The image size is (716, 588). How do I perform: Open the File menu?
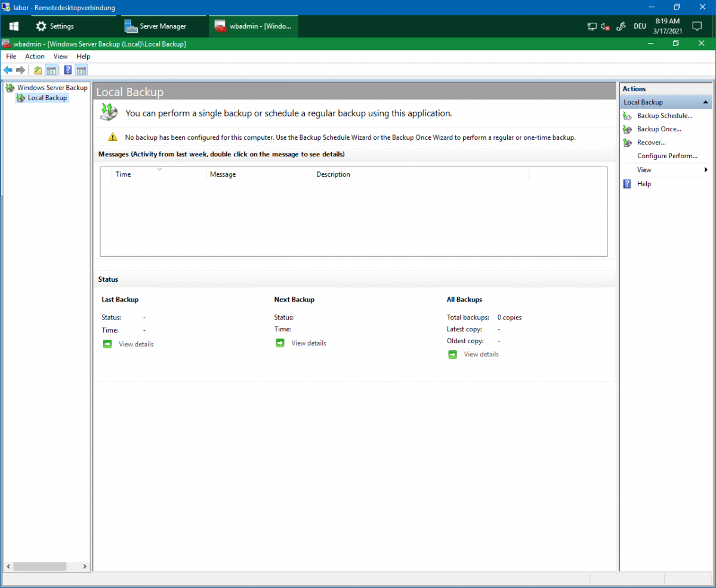tap(11, 56)
